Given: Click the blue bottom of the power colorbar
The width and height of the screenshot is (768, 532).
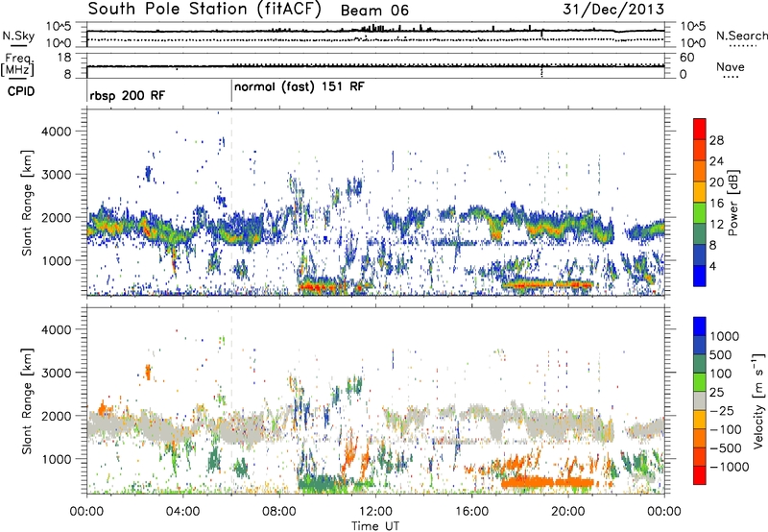Looking at the screenshot, I should [x=699, y=277].
